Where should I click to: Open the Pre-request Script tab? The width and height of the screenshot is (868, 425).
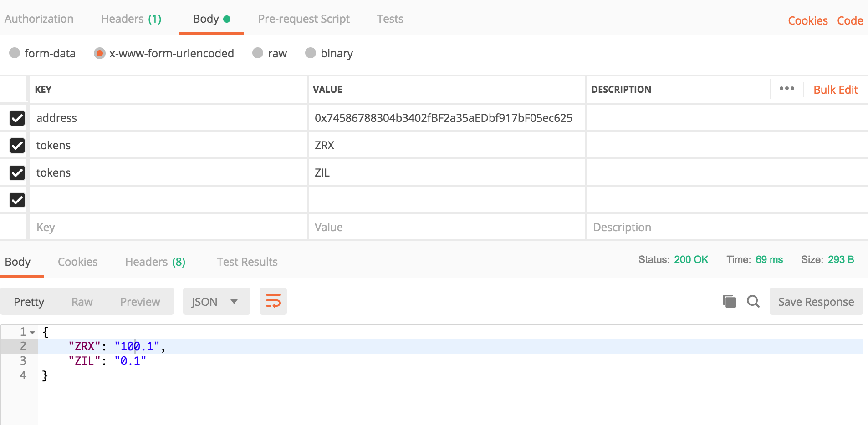click(x=304, y=19)
